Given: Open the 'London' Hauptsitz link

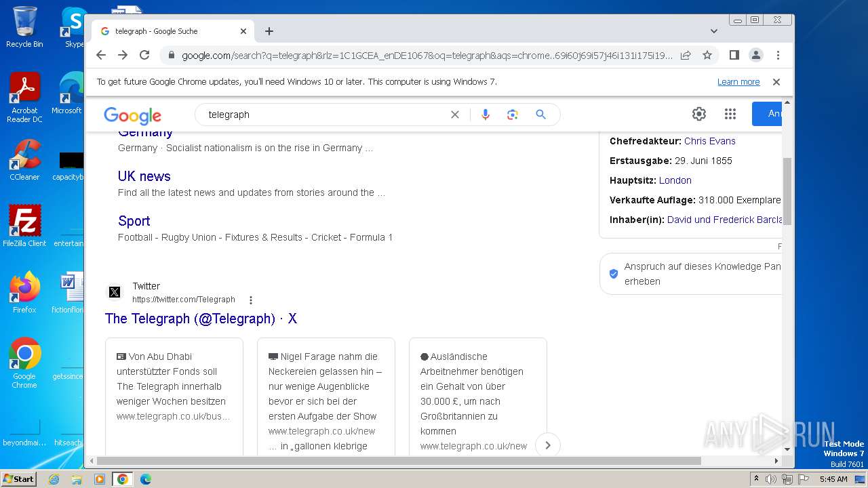Looking at the screenshot, I should point(675,180).
